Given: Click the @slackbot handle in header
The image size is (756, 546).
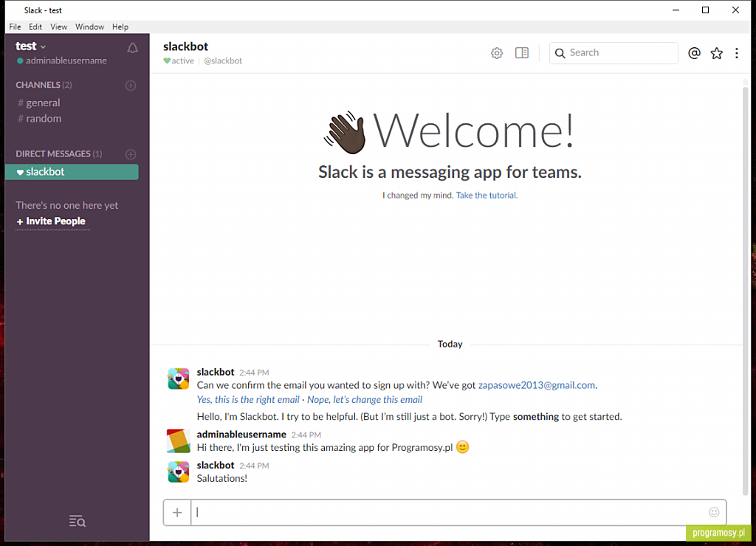Looking at the screenshot, I should click(x=223, y=61).
